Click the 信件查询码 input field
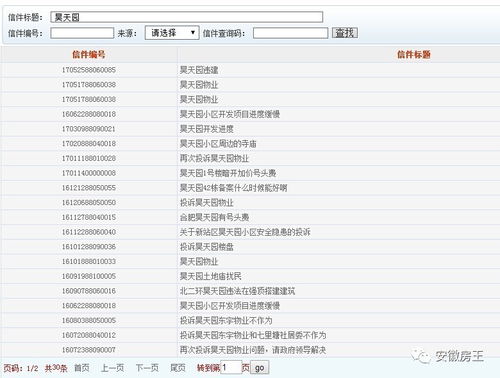 pyautogui.click(x=290, y=33)
